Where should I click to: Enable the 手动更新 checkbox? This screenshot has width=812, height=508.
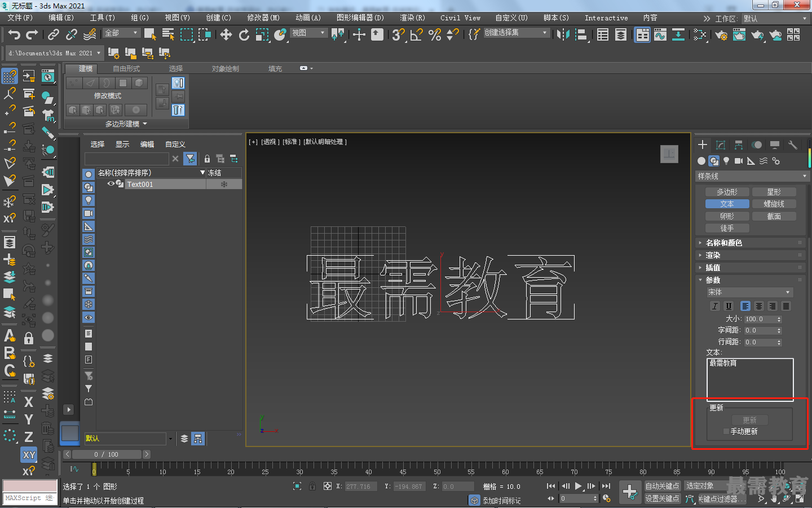pyautogui.click(x=726, y=431)
